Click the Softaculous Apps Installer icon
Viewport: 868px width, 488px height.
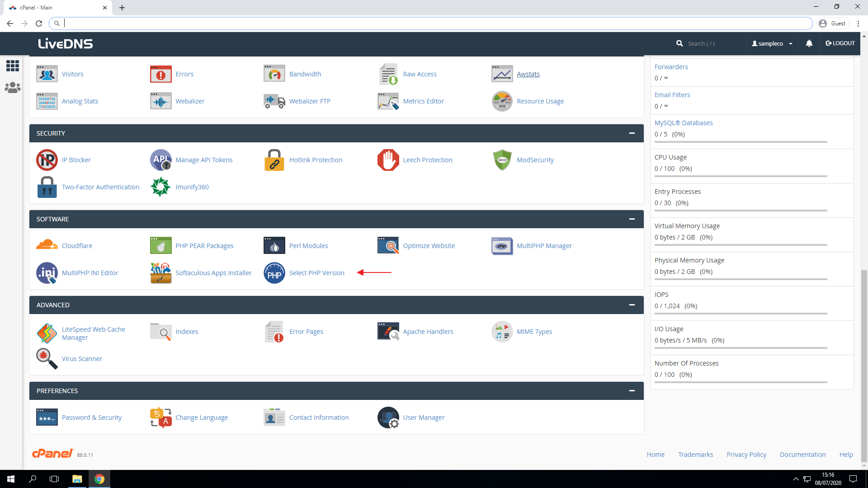(160, 273)
